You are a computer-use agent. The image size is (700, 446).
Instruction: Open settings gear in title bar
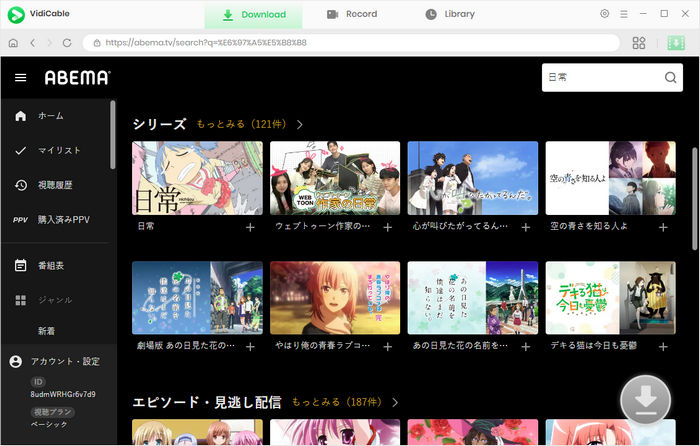tap(604, 14)
